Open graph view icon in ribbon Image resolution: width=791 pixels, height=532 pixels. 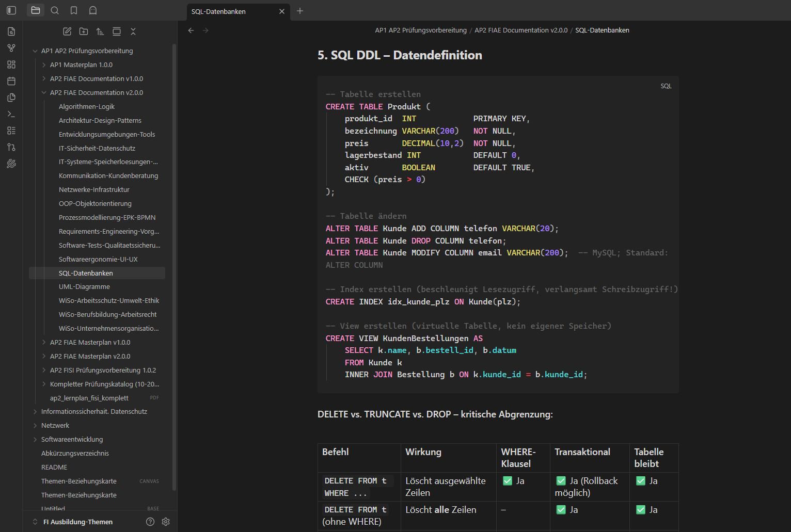(11, 48)
